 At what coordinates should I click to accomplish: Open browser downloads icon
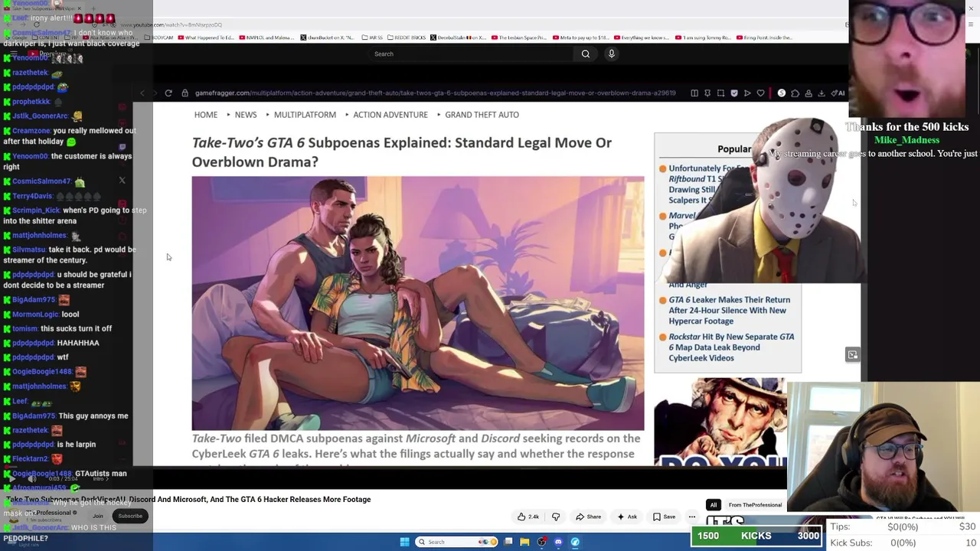click(822, 93)
